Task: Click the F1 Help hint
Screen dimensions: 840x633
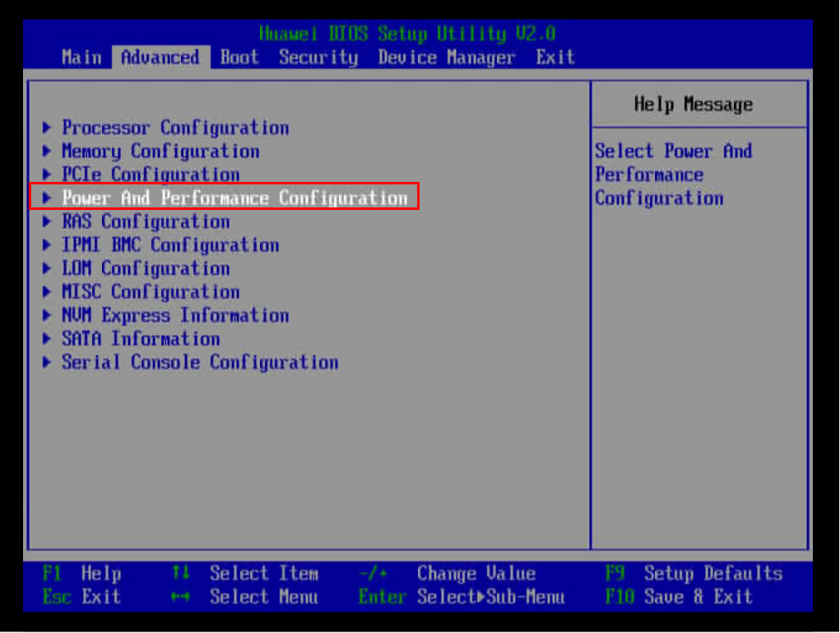Action: tap(82, 574)
